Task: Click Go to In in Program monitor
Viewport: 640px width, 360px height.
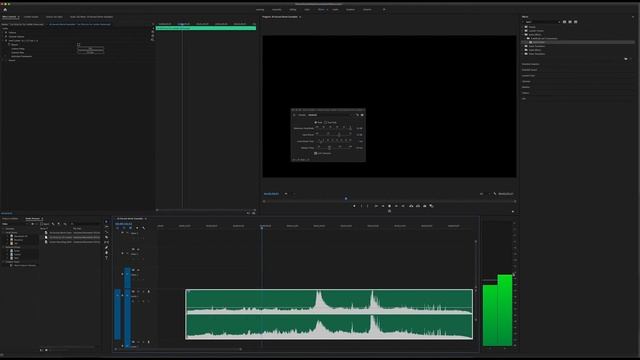Action: 376,206
